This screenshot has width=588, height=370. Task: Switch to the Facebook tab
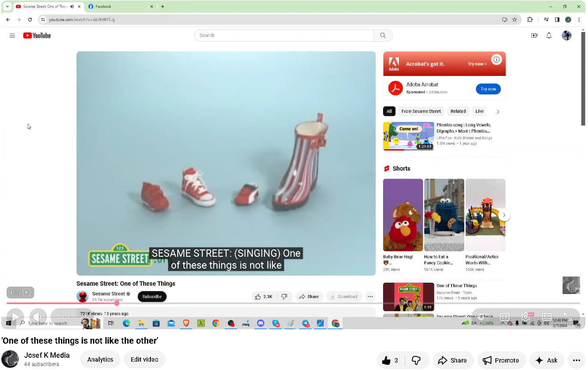coord(121,7)
